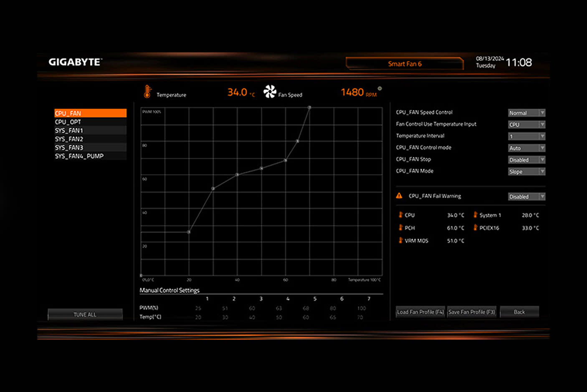Click the VRM MOS temperature sensor icon
This screenshot has width=587, height=392.
coord(400,241)
